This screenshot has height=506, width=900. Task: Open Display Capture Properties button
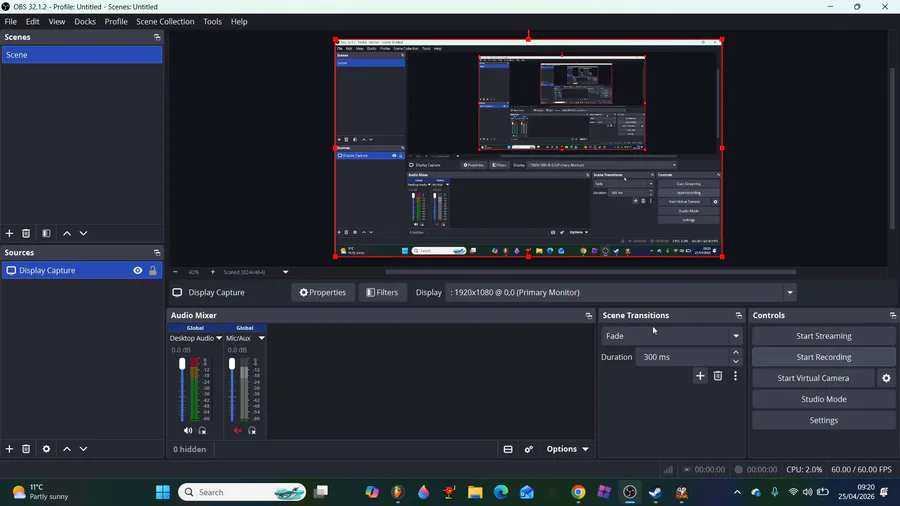pos(323,293)
